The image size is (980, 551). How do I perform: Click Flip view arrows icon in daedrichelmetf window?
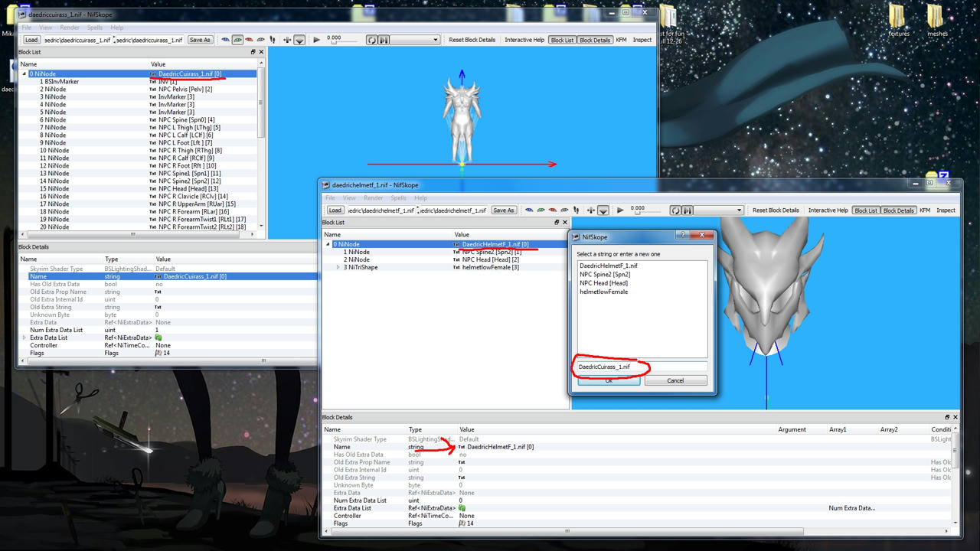click(590, 210)
